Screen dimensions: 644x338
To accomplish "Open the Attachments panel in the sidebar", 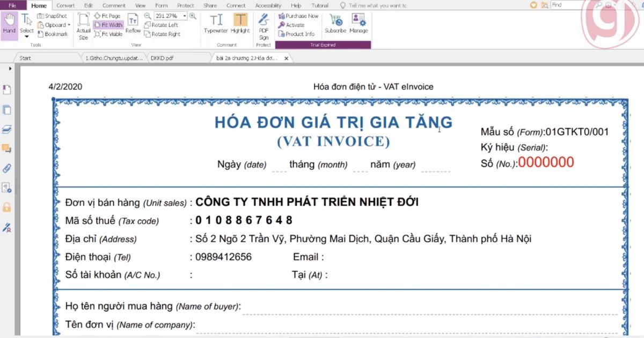I will [6, 168].
